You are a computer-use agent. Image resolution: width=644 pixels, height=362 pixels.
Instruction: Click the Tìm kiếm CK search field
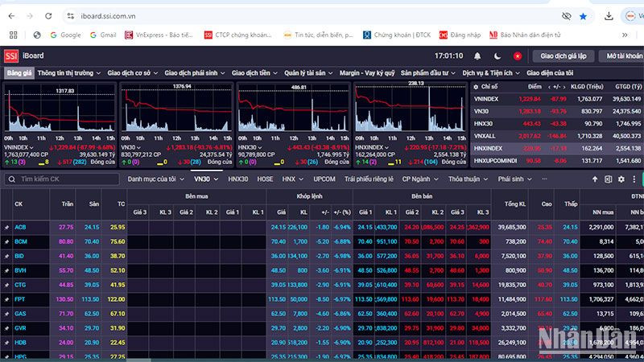tap(60, 179)
